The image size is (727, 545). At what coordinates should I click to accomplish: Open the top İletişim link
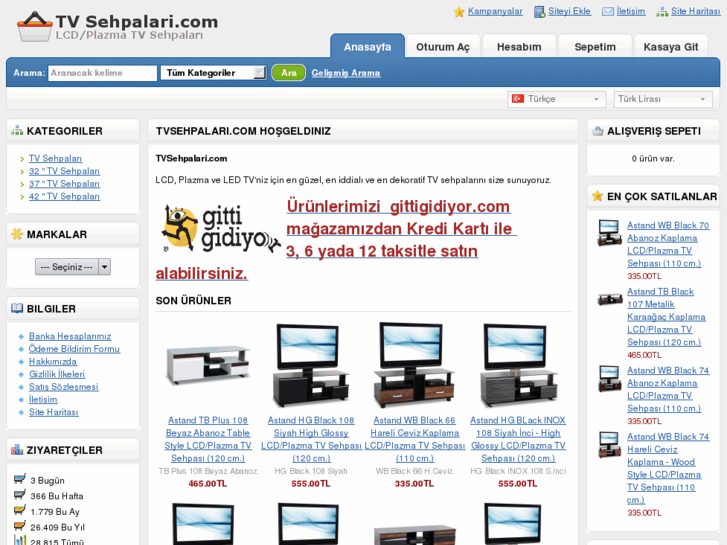(x=631, y=11)
